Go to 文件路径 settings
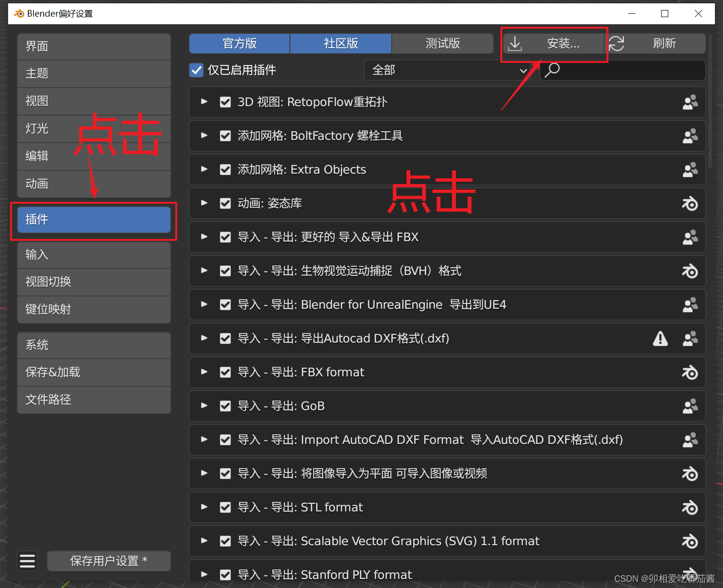723x588 pixels. point(94,400)
